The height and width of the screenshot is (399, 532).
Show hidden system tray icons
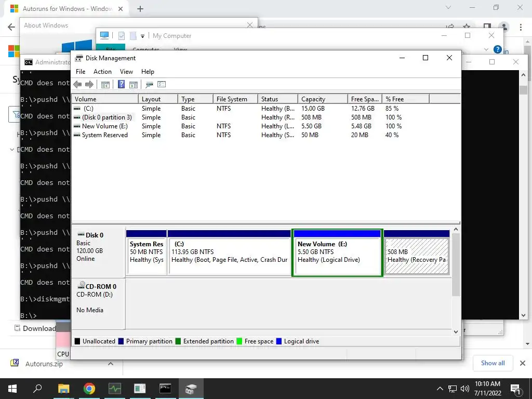440,389
